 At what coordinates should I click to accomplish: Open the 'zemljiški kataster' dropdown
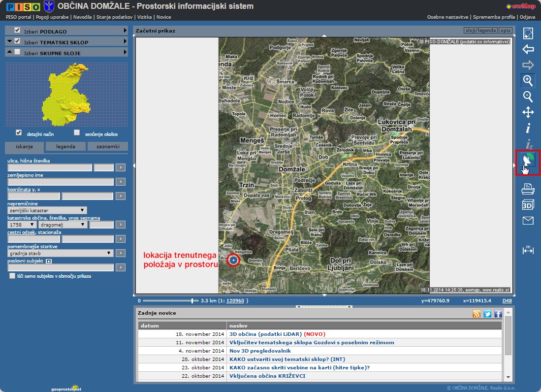point(47,210)
